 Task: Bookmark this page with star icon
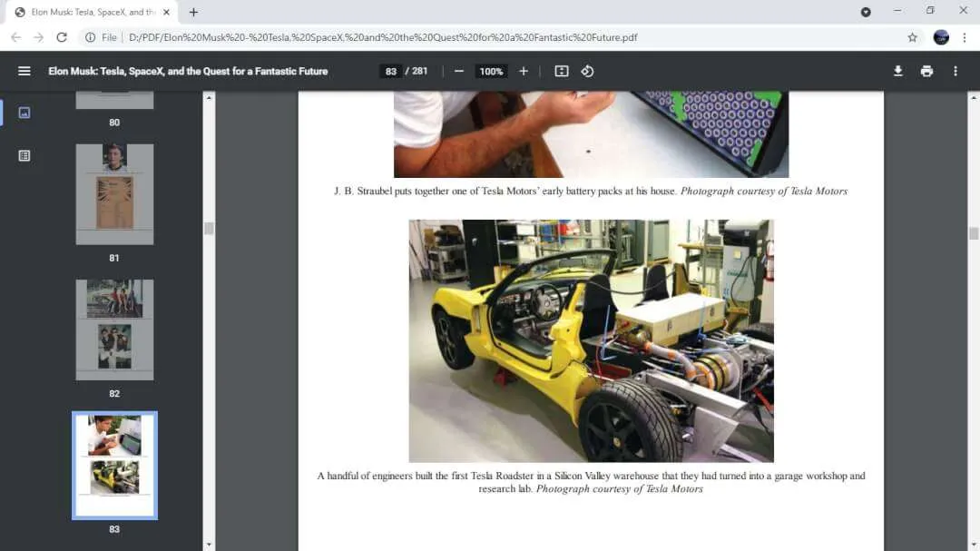913,37
